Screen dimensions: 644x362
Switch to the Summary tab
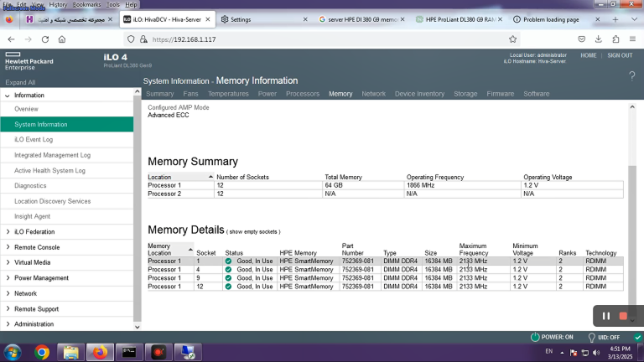[x=160, y=94]
